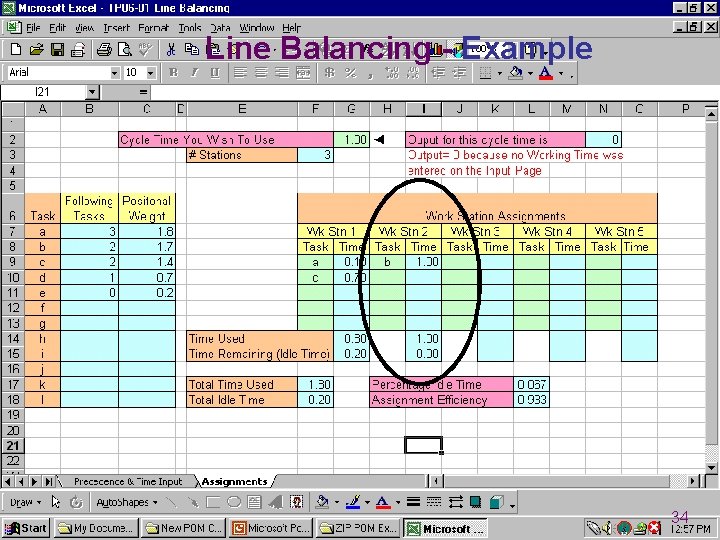Open the Edit menu
720x540 pixels.
tap(57, 28)
